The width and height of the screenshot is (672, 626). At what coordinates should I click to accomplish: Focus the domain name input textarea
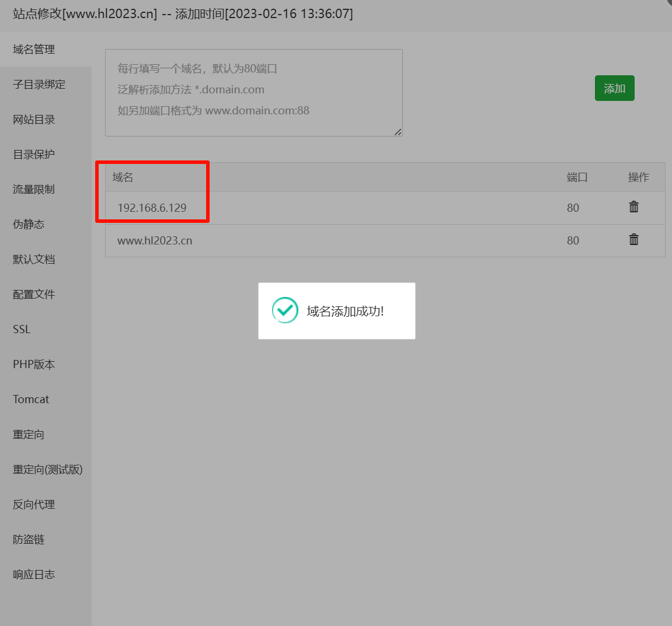coord(254,93)
